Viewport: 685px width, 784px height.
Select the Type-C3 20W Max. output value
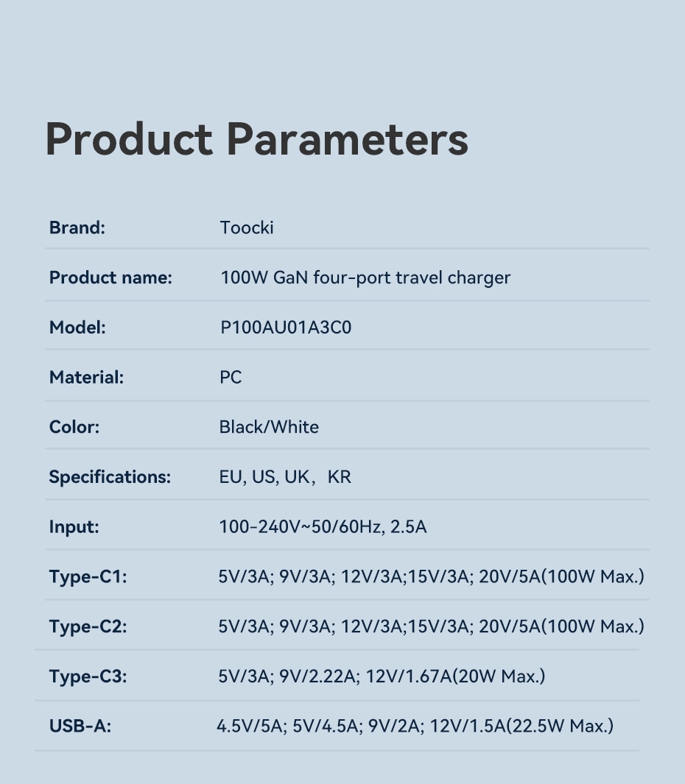(382, 677)
